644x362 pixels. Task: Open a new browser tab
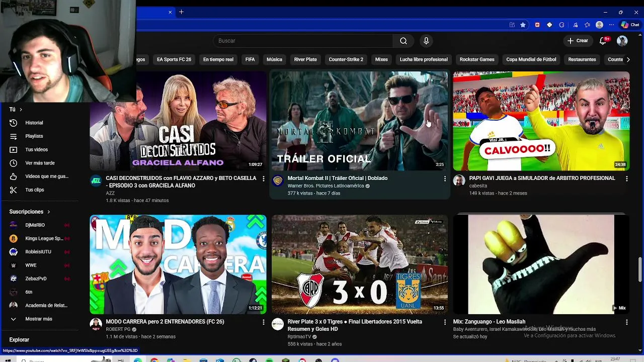[x=181, y=12]
